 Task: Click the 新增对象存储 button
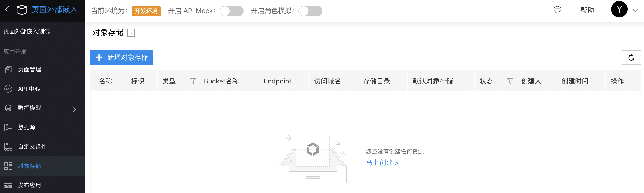tap(122, 57)
